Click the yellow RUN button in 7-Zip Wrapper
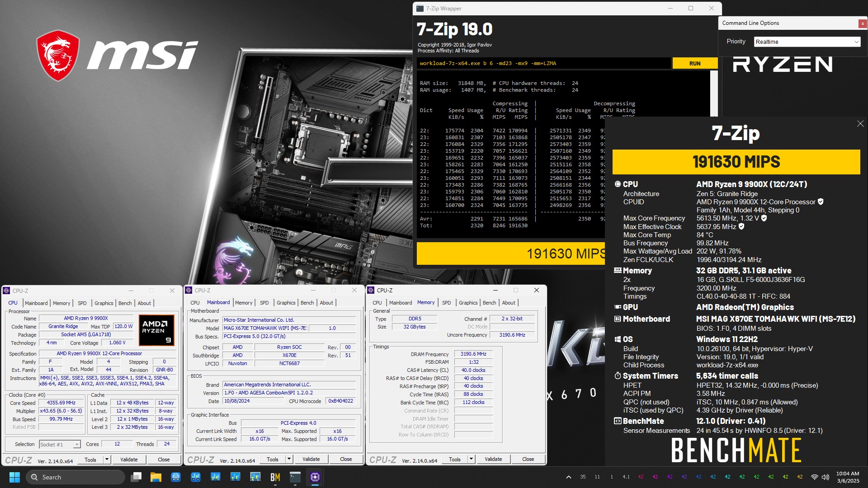The width and height of the screenshot is (868, 488). coord(695,63)
